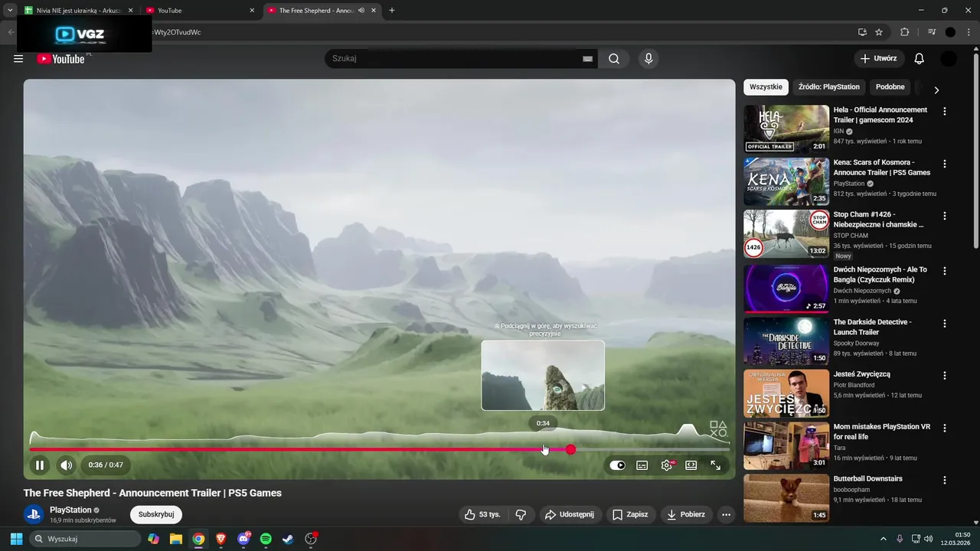Viewport: 980px width, 551px height.
Task: Open the Hela announcement trailer thumbnail
Action: click(786, 129)
